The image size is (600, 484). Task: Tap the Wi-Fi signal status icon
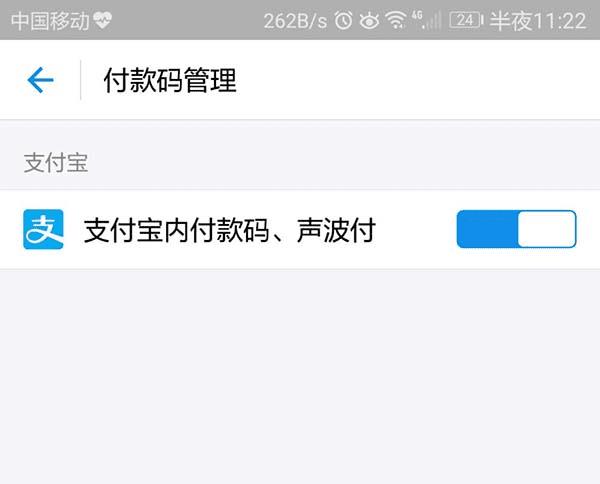(x=396, y=20)
